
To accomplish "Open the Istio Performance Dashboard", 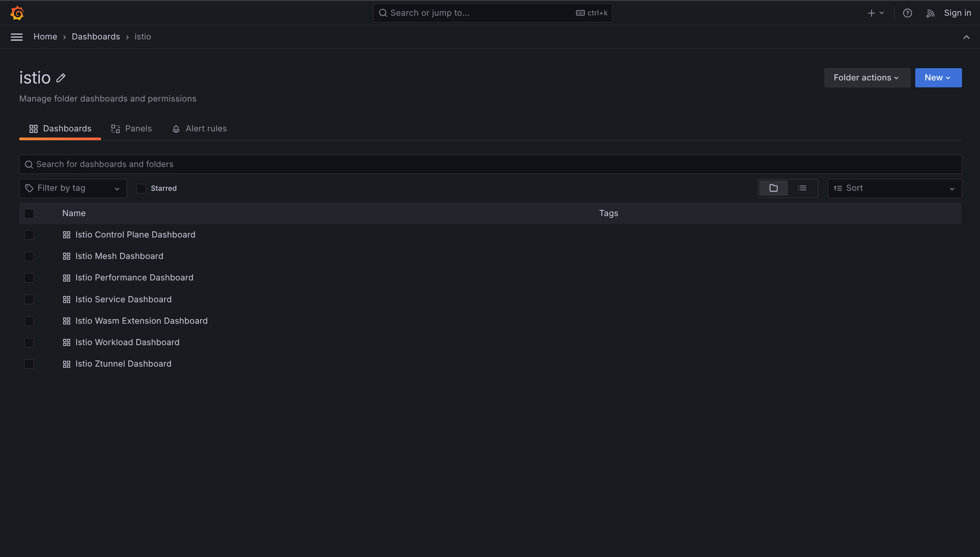I will pyautogui.click(x=134, y=277).
